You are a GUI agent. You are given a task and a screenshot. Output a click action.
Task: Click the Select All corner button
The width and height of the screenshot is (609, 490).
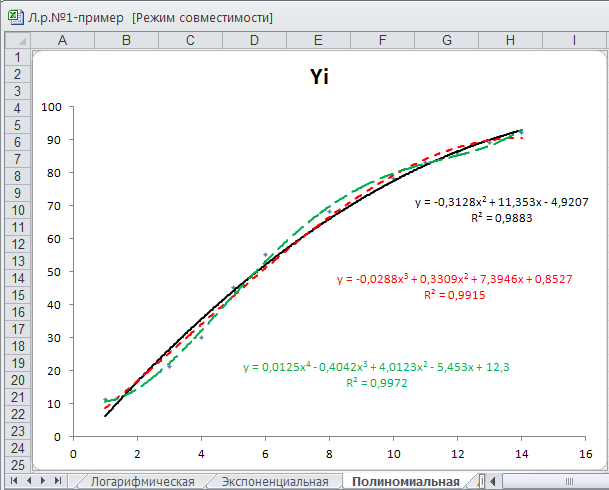[17, 40]
